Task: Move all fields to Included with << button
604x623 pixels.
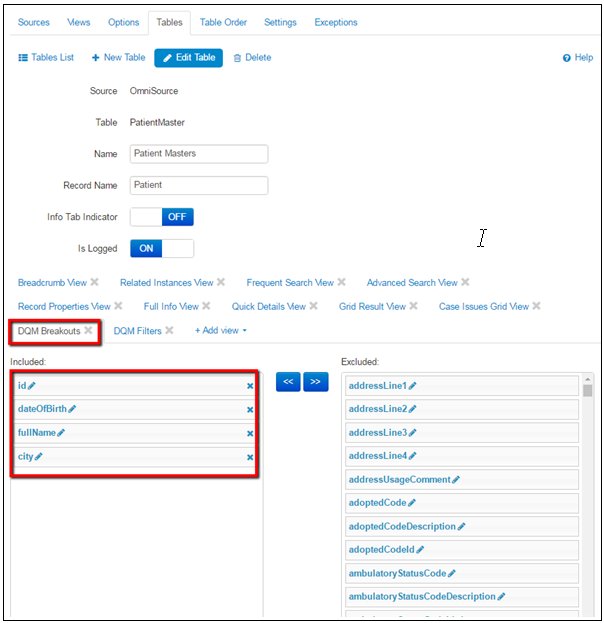Action: click(288, 382)
